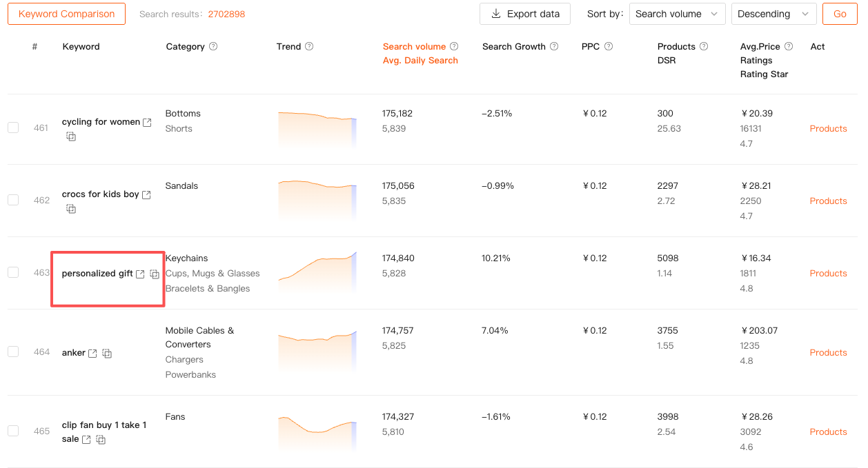The height and width of the screenshot is (468, 868).
Task: Click the help icon next to PPC header
Action: (609, 47)
